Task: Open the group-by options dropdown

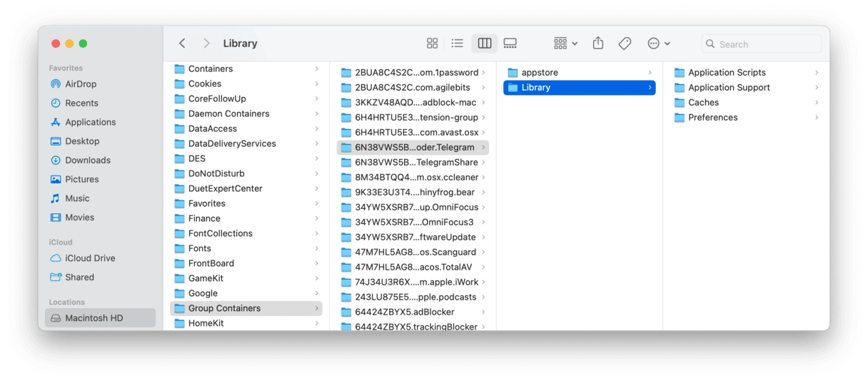Action: tap(565, 44)
